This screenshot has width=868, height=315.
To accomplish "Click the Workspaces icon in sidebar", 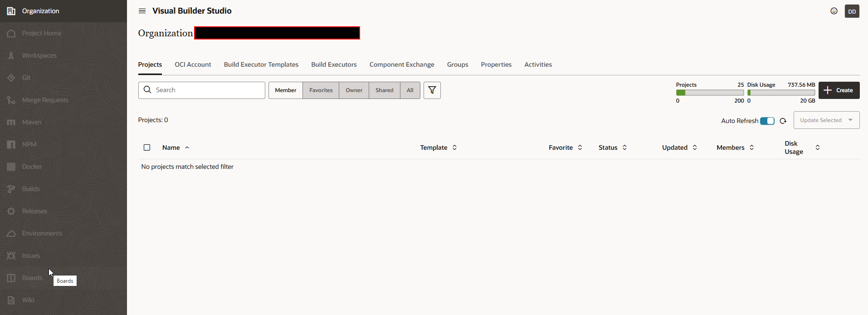I will pos(11,55).
